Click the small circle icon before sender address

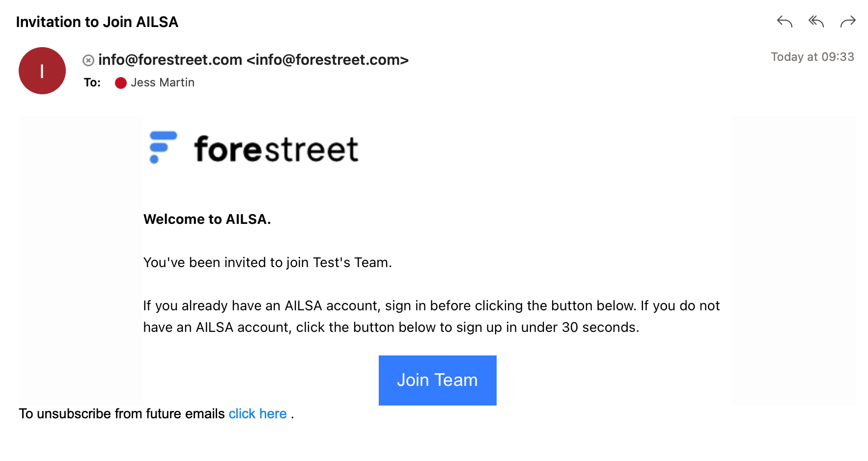point(88,60)
